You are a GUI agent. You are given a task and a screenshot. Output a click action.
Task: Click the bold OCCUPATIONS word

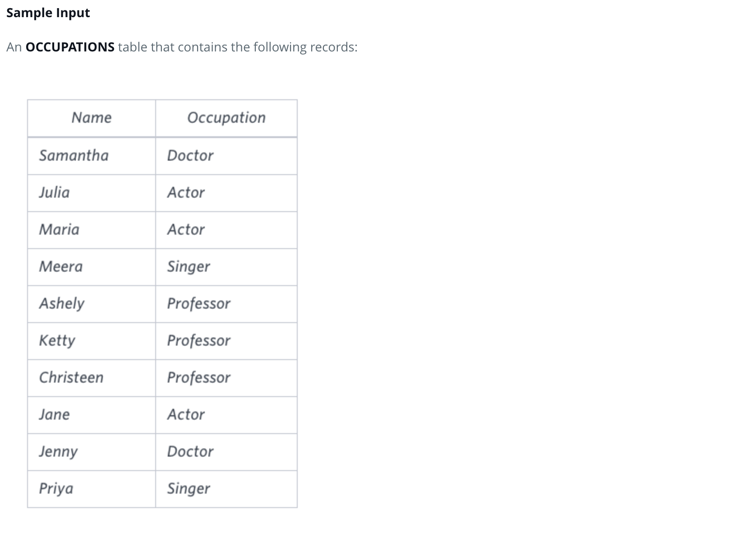pos(70,47)
